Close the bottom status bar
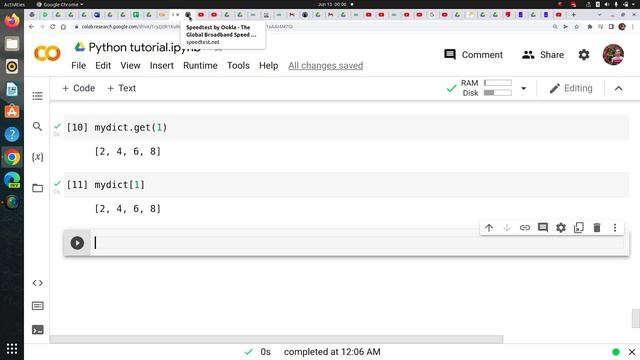The height and width of the screenshot is (360, 640). [x=632, y=352]
